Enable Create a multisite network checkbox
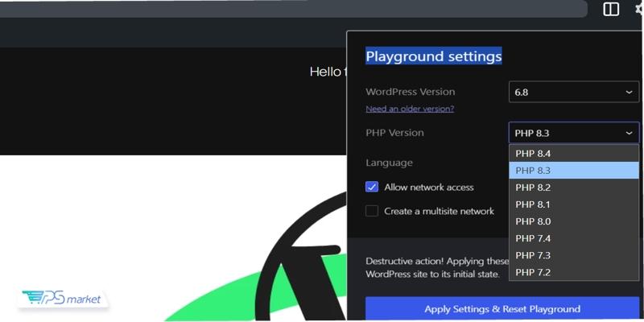This screenshot has height=322, width=644. [x=372, y=211]
